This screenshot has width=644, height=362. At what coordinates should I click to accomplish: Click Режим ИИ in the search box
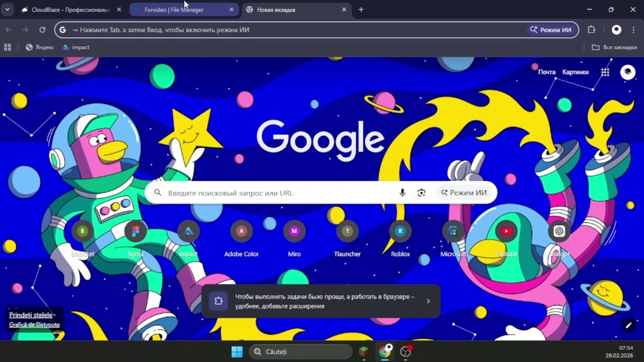[464, 193]
